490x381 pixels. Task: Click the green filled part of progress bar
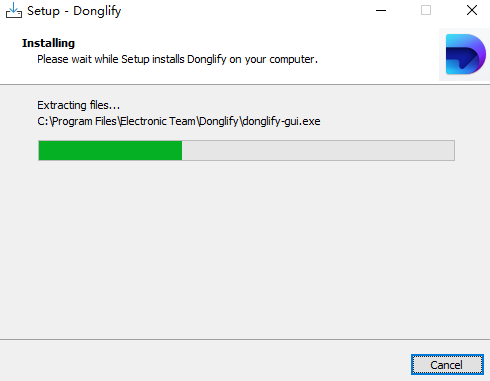pyautogui.click(x=110, y=150)
